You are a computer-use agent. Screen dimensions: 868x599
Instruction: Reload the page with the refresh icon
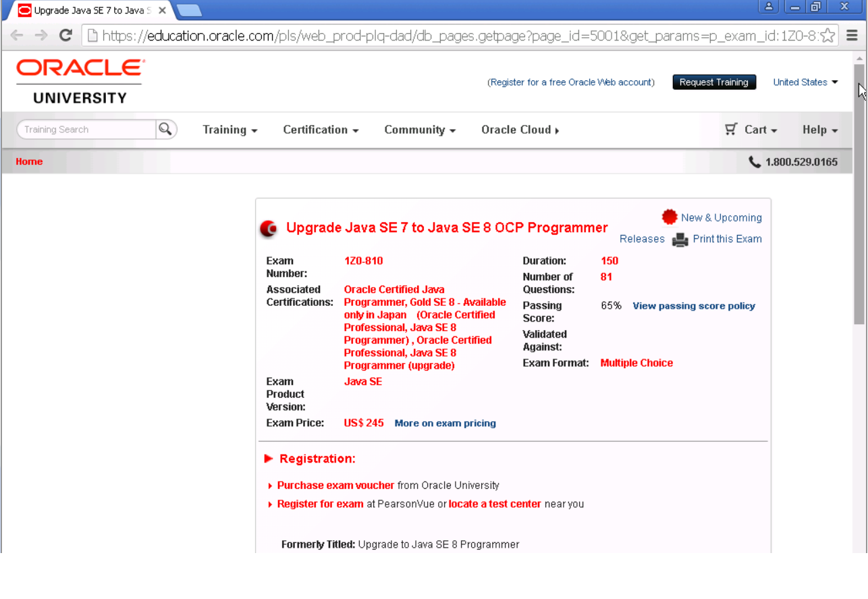65,36
